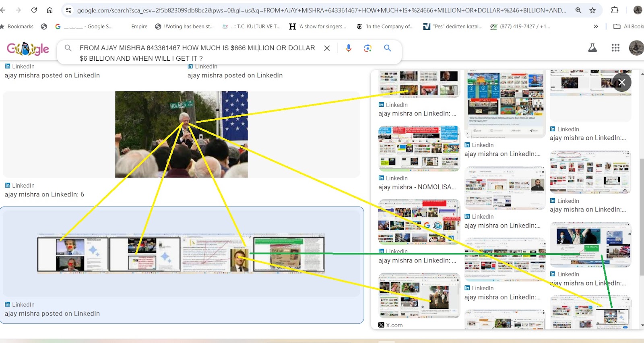Bookmark this page with star icon

(592, 10)
